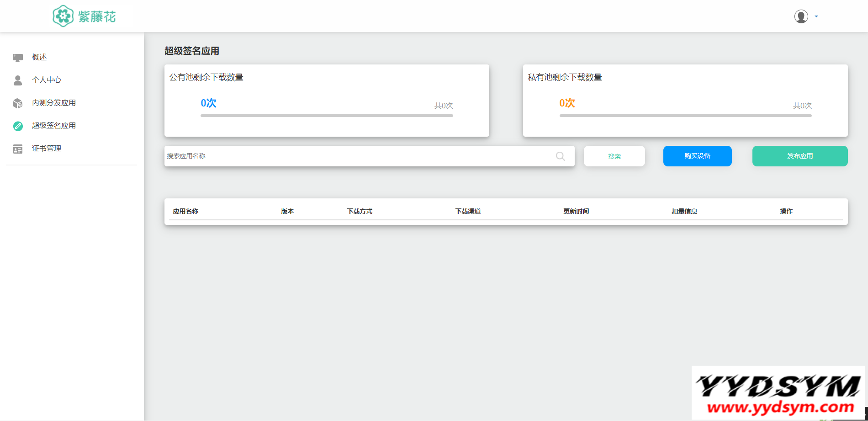Open the 概述 menu item
868x421 pixels.
[x=39, y=57]
